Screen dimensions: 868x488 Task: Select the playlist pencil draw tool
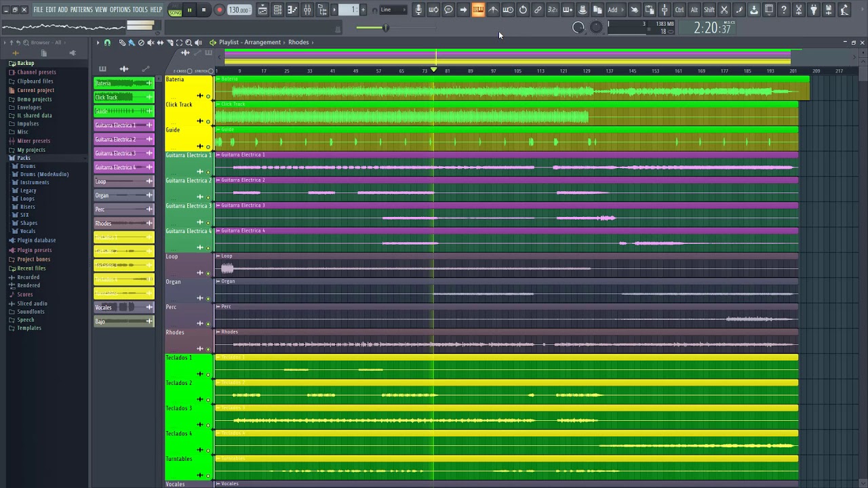122,43
